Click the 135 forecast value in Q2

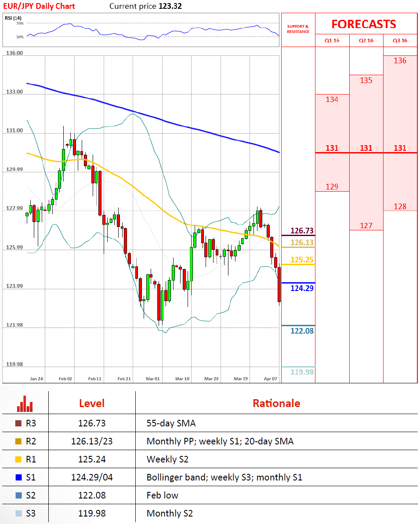point(366,80)
